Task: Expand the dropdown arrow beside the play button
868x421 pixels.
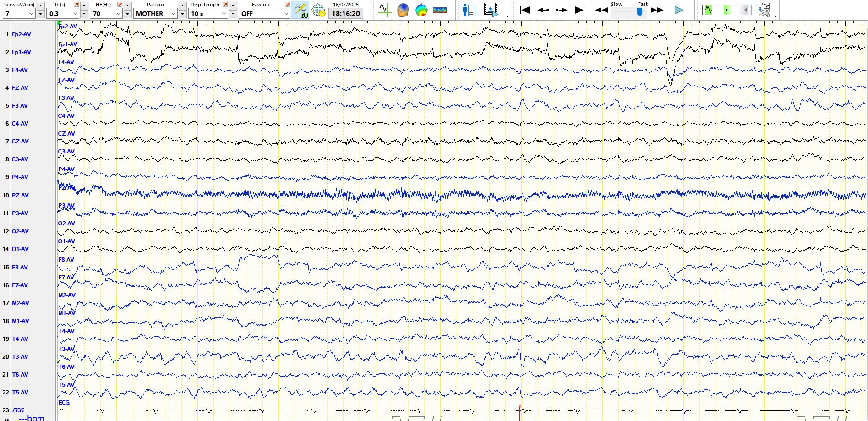Action: pyautogui.click(x=691, y=16)
